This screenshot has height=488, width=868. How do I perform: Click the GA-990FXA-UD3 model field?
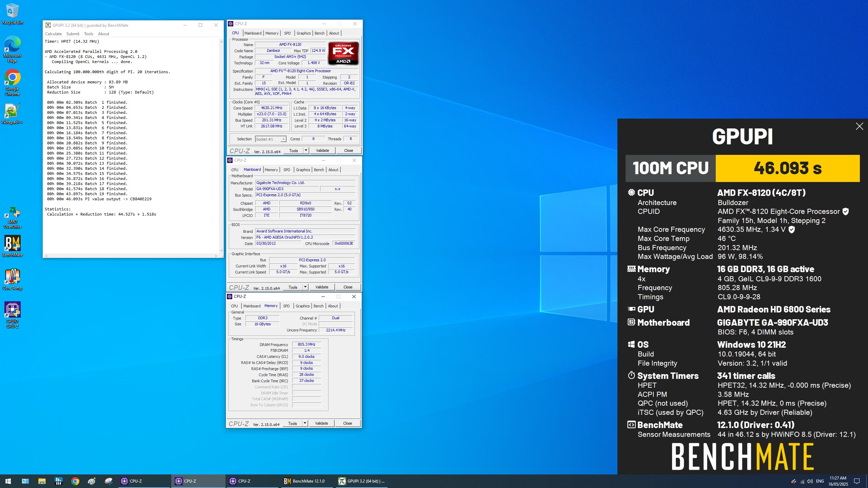pyautogui.click(x=287, y=189)
